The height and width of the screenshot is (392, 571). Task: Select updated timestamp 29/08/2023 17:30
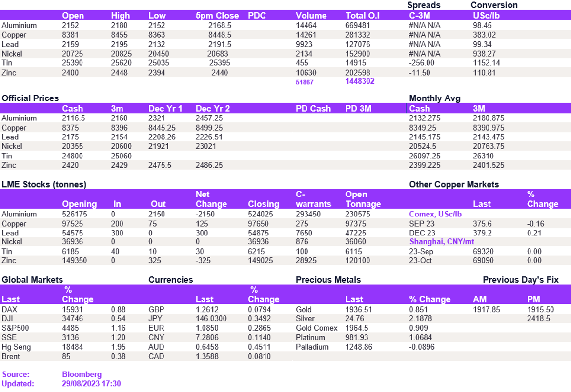click(x=91, y=384)
